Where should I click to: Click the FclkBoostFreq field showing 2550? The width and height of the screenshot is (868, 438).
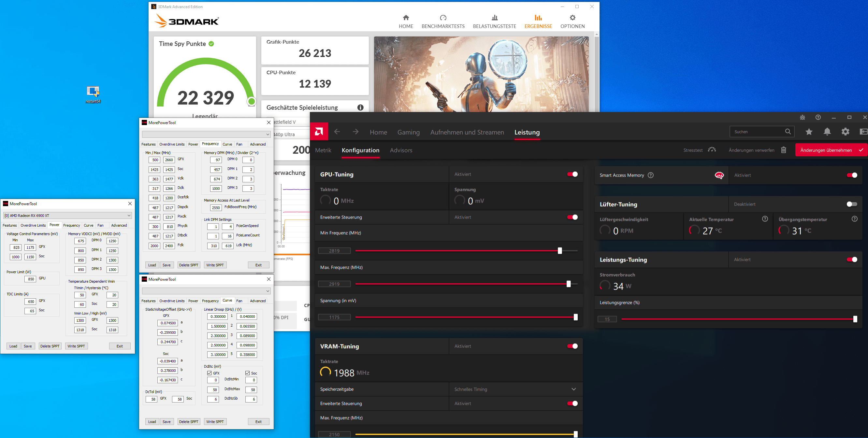click(x=216, y=207)
